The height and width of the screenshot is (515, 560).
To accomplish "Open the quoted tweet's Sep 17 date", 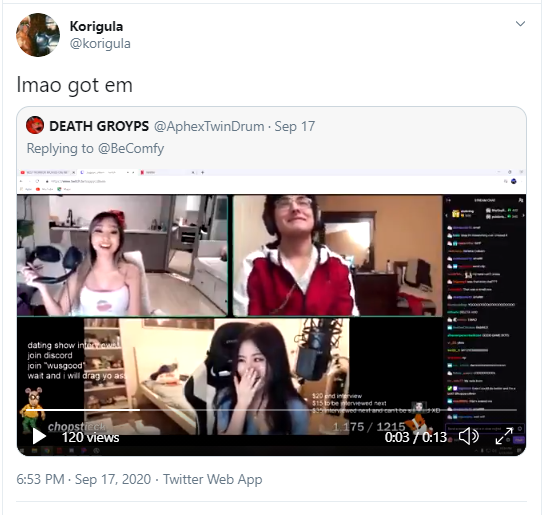I will tap(295, 126).
